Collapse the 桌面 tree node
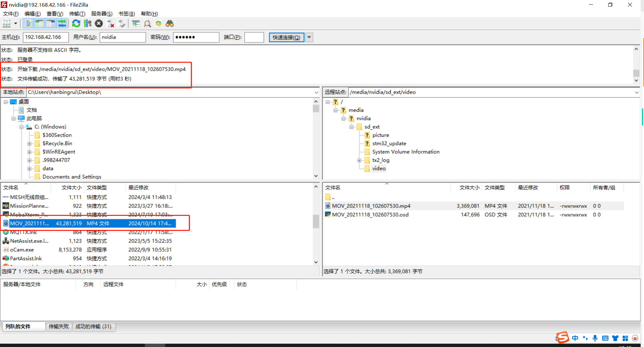 (x=6, y=102)
